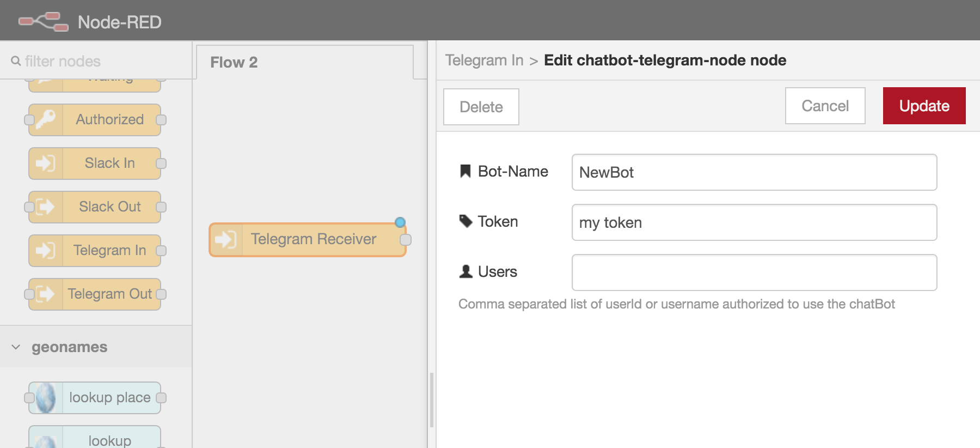Focus the filter nodes search field
Viewport: 980px width, 448px height.
pos(96,61)
